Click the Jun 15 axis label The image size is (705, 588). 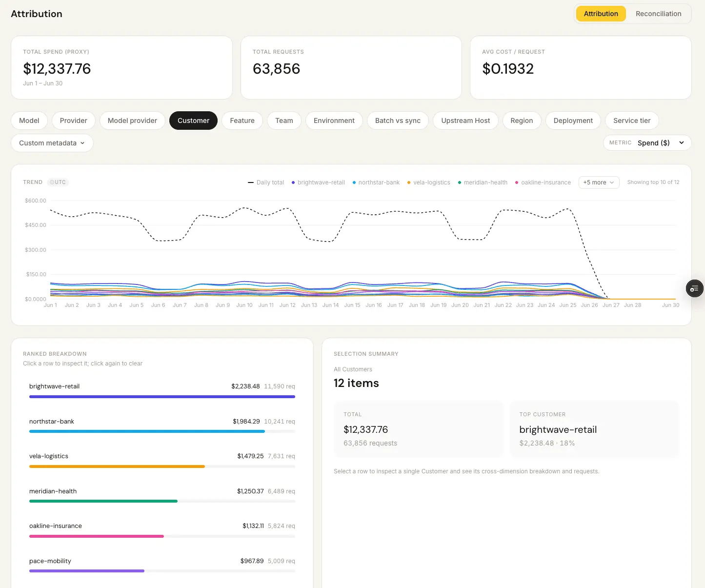coord(352,305)
